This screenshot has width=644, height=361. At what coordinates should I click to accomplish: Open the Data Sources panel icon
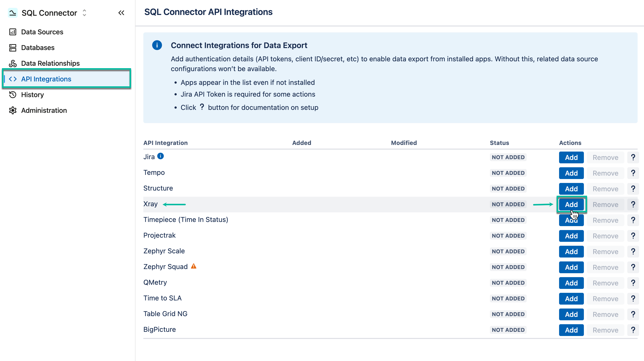tap(13, 32)
